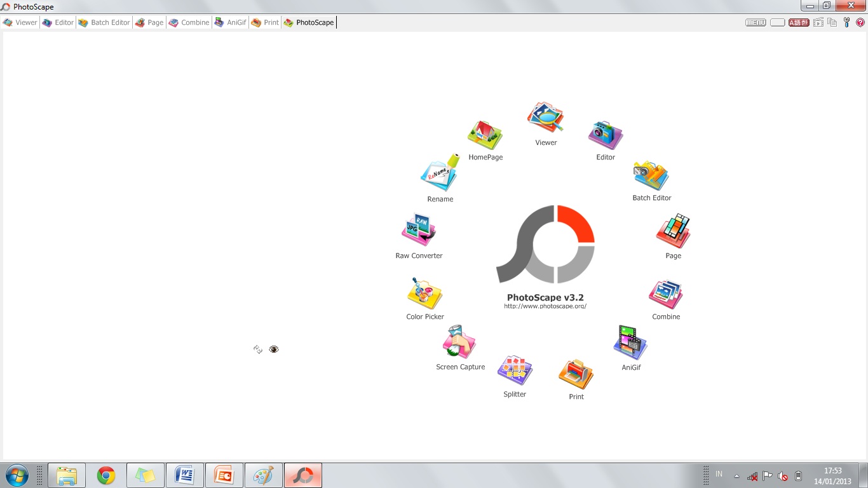Click the battery tray icon
This screenshot has width=868, height=488.
[x=799, y=476]
